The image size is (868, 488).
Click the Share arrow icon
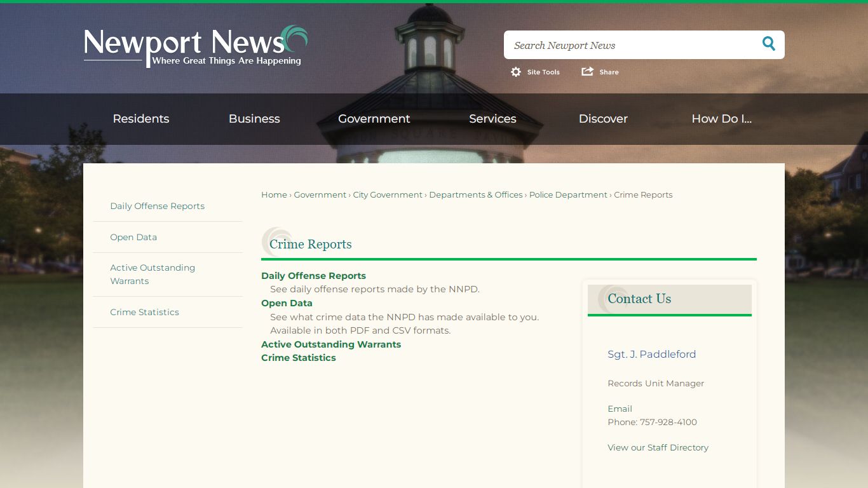tap(587, 71)
